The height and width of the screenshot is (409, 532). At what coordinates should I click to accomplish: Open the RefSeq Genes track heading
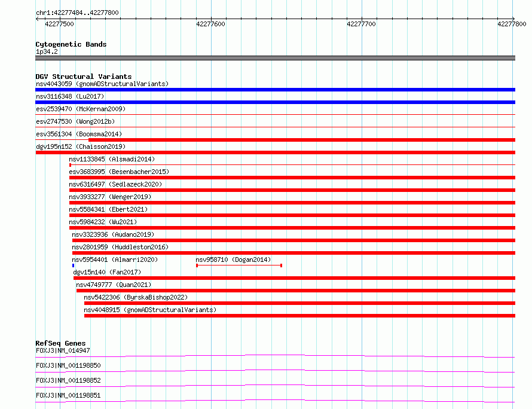pyautogui.click(x=60, y=343)
